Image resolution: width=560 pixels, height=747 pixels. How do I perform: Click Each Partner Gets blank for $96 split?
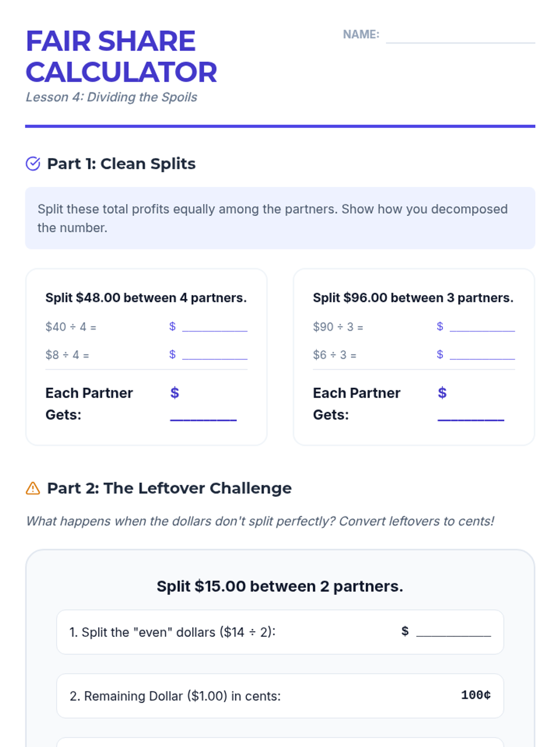coord(471,414)
